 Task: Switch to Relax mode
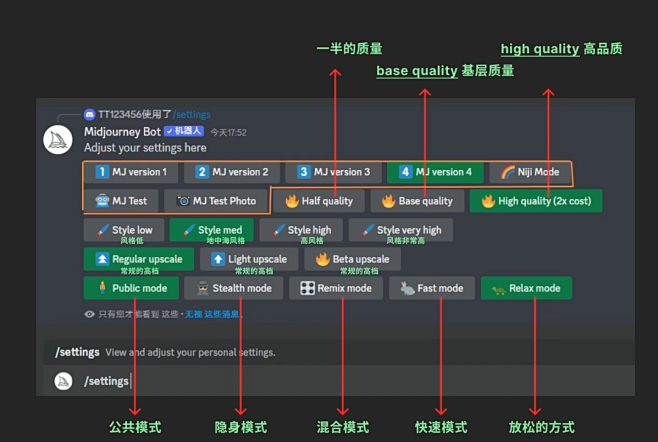click(x=526, y=288)
